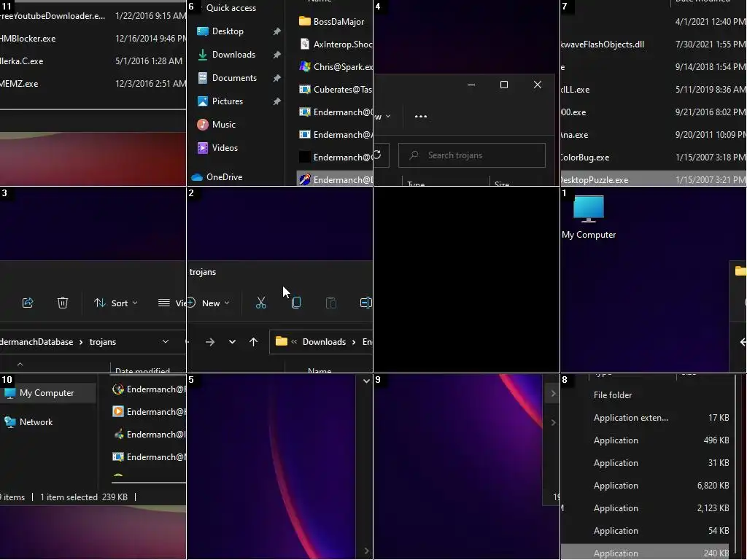Viewport: 747px width, 560px height.
Task: Open Desktop in Quick access
Action: [228, 31]
